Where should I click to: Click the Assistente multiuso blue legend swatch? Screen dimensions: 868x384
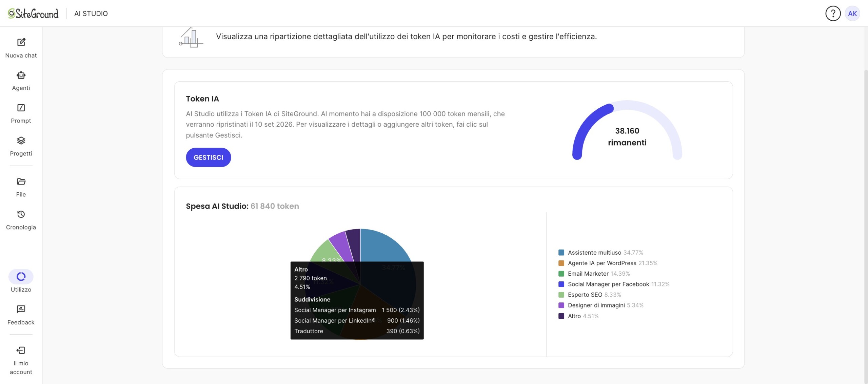tap(561, 253)
